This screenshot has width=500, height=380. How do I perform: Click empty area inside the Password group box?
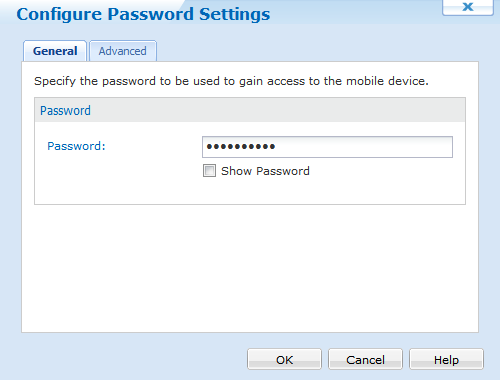[117, 180]
